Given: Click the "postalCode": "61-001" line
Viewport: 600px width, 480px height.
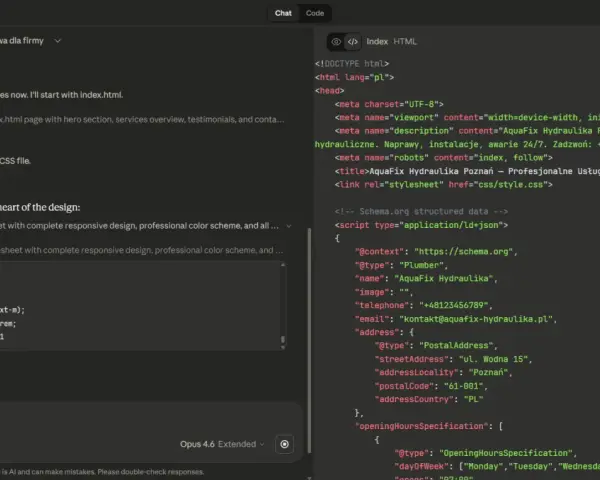Looking at the screenshot, I should click(x=431, y=386).
